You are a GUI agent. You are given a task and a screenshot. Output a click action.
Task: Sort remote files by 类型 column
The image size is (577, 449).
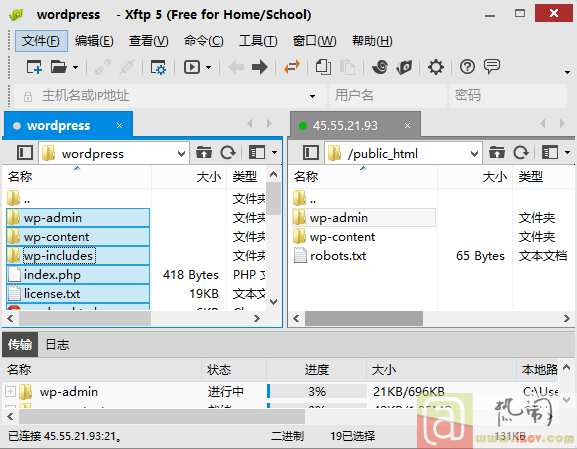click(x=544, y=177)
